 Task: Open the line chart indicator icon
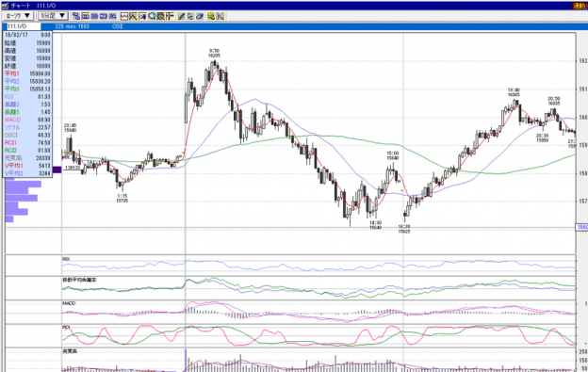(124, 16)
